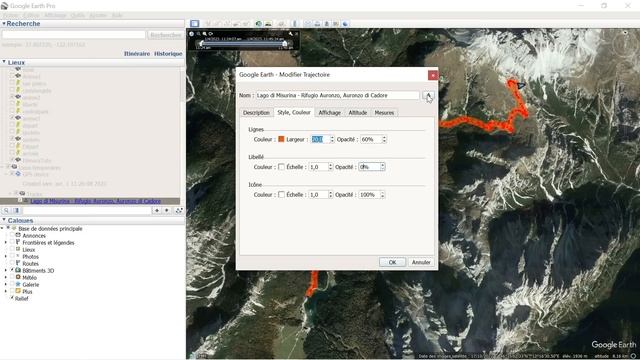Click the tour icon at right below Lieux list
Image resolution: width=640 pixels, height=360 pixels.
[179, 210]
